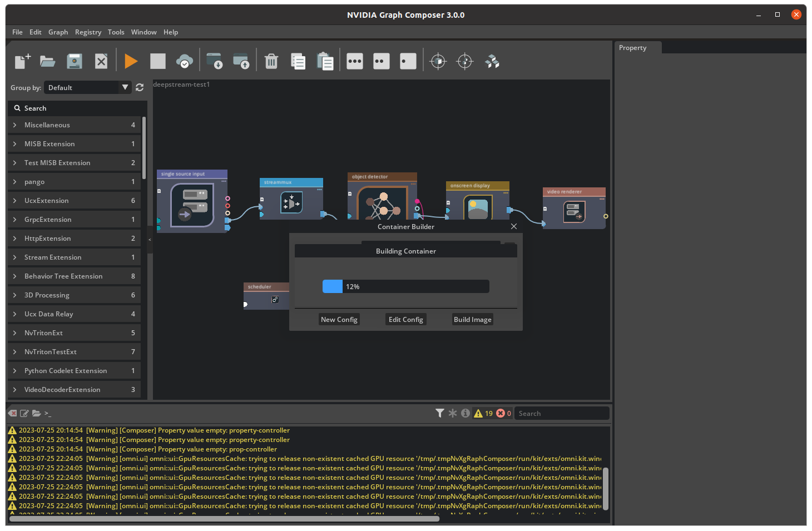Screen dimensions: 812x531
Task: Open the File menu
Action: pos(17,32)
